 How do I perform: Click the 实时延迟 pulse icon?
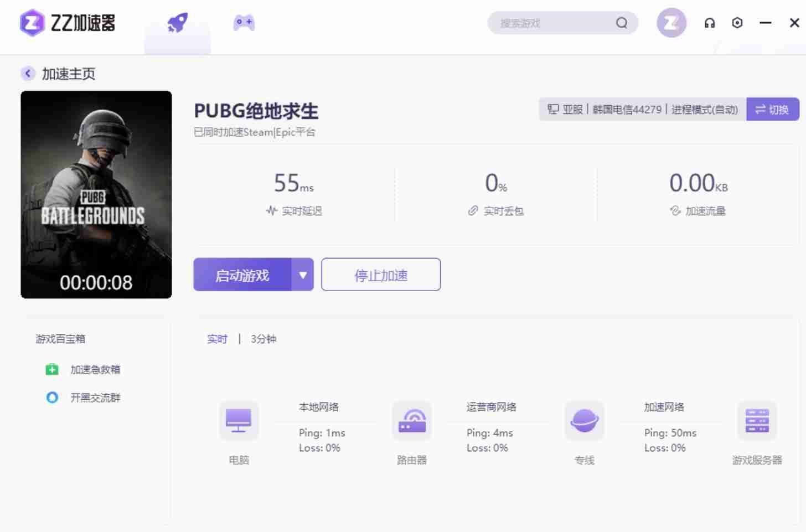[x=271, y=211]
